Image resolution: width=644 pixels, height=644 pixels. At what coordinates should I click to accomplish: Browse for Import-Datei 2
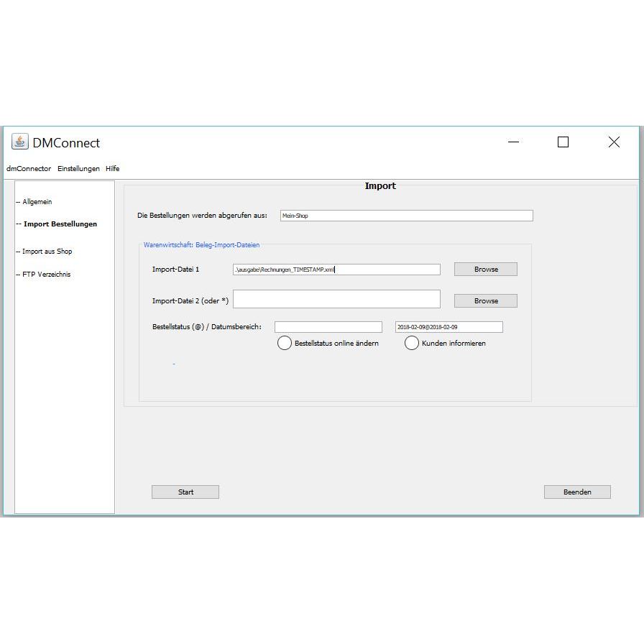[485, 301]
